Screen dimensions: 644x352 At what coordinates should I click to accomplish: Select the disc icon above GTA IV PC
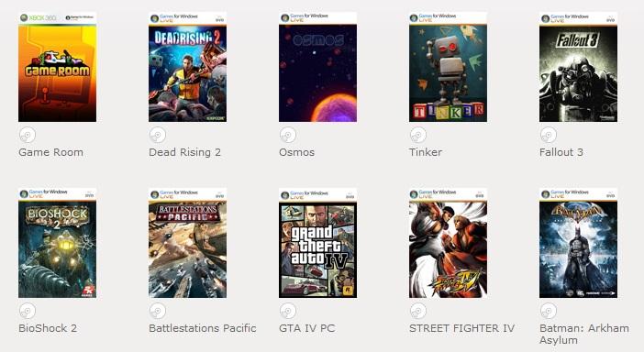(288, 311)
